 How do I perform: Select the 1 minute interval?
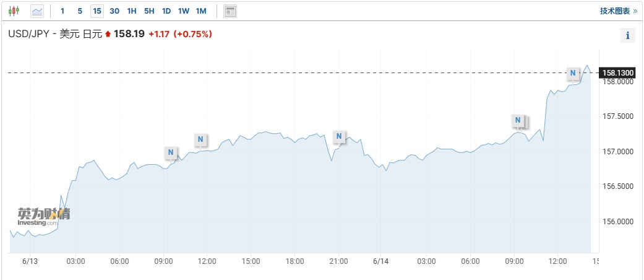pos(62,11)
